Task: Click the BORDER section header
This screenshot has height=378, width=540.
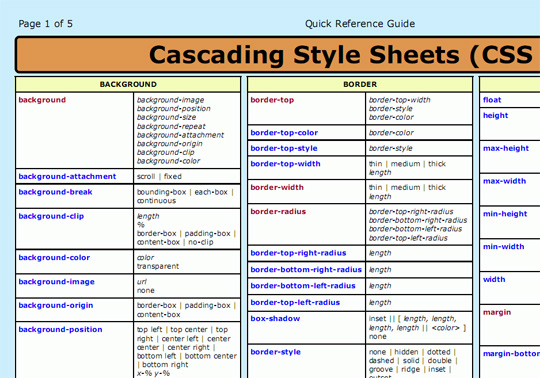Action: click(360, 84)
